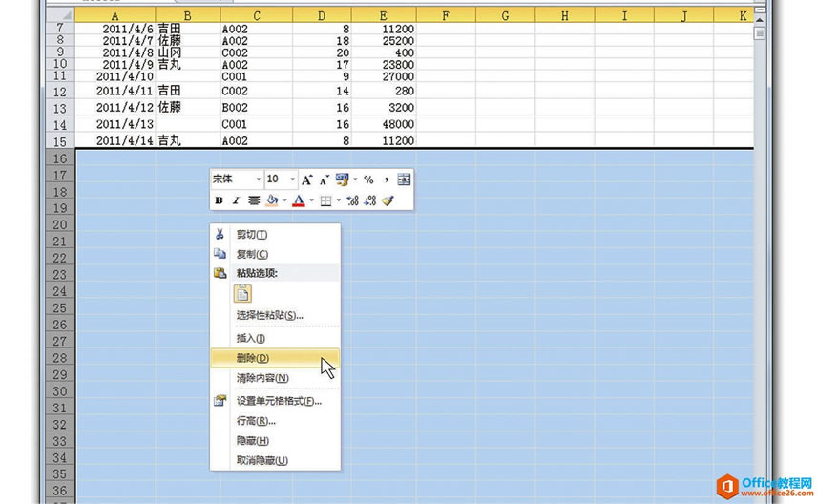Select column B header
The image size is (817, 504).
[x=188, y=15]
